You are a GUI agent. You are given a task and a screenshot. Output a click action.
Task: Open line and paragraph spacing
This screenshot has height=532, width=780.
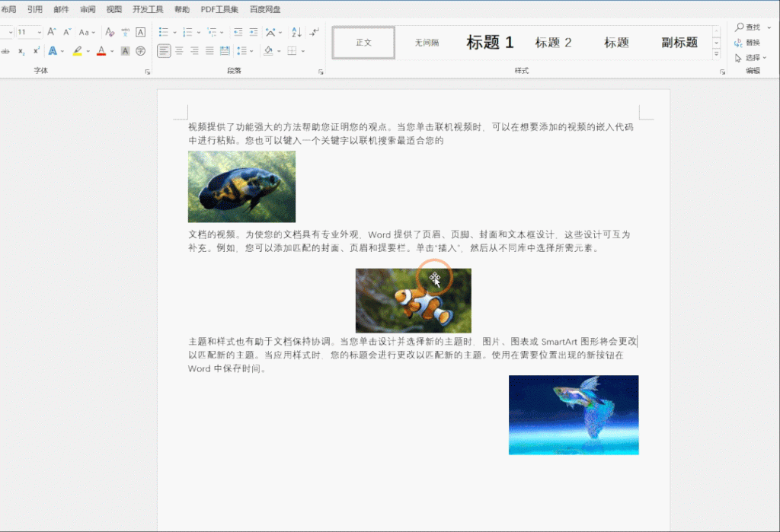[x=242, y=51]
